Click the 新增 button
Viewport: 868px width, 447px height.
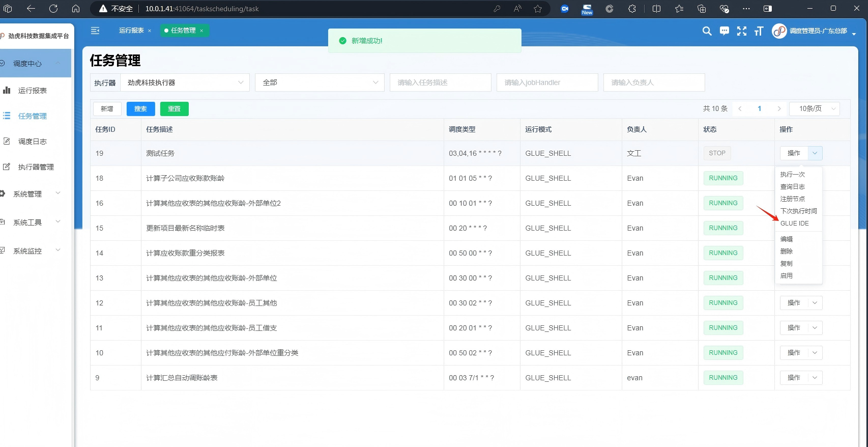point(107,109)
